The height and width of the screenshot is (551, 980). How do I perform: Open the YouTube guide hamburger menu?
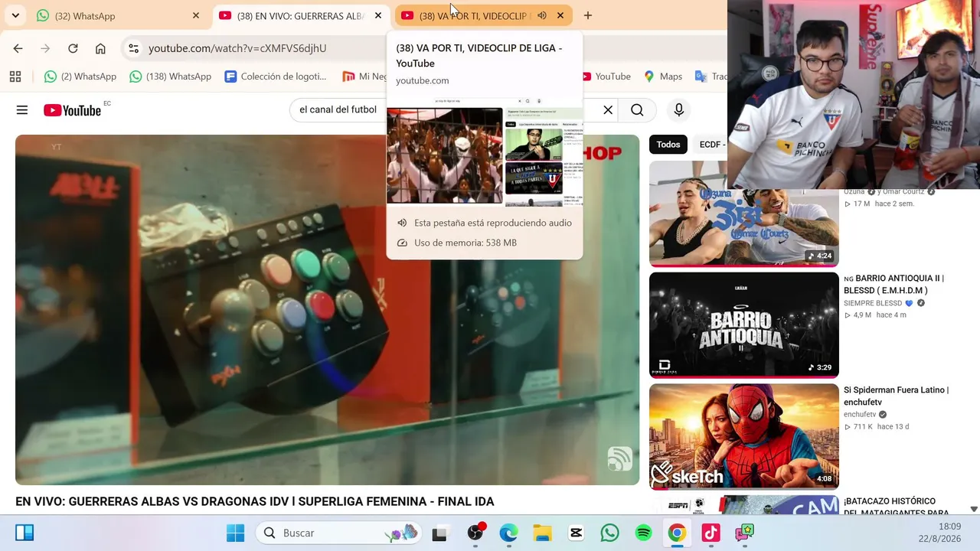click(x=22, y=110)
